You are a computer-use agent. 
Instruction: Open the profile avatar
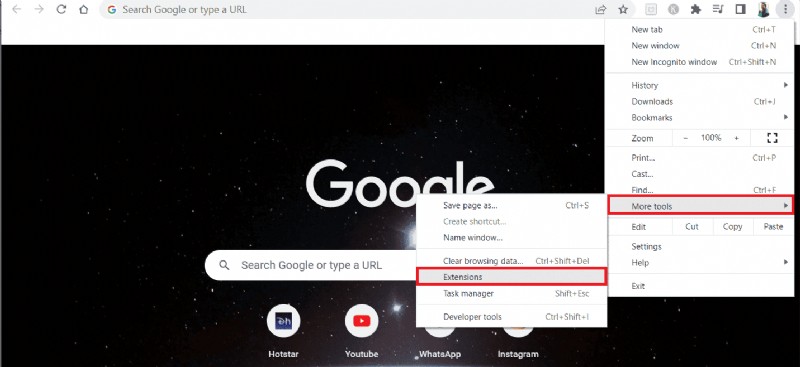763,9
